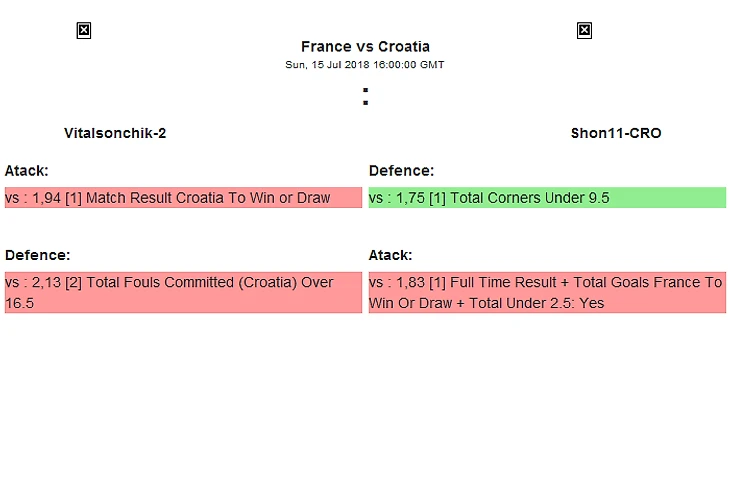Click the Defence heading under Shon11-CRO
The height and width of the screenshot is (480, 730).
(x=401, y=171)
